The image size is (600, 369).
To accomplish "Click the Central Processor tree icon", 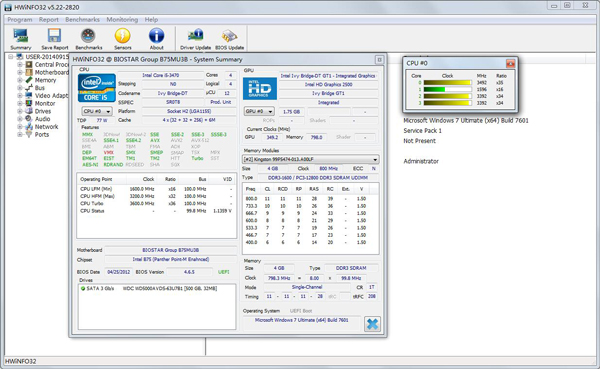I will pyautogui.click(x=29, y=65).
